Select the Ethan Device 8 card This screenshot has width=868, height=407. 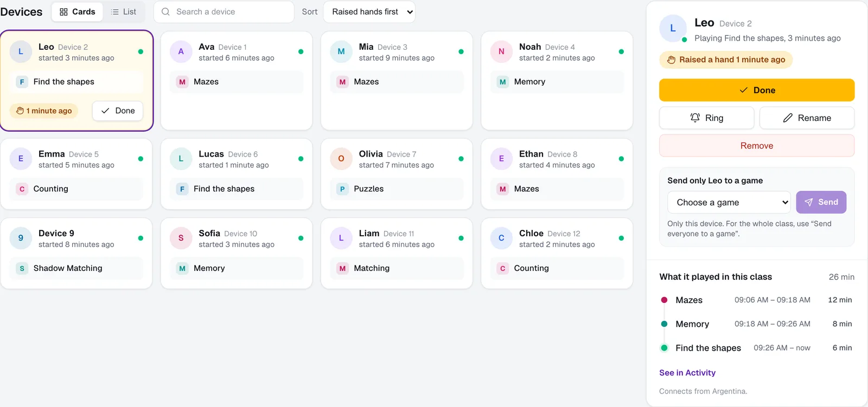click(x=557, y=174)
